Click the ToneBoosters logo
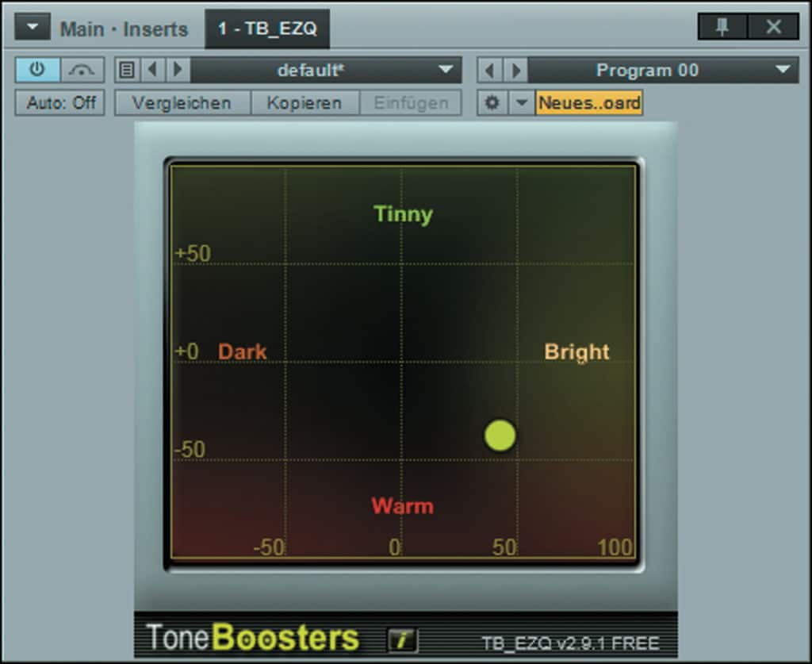 (x=252, y=637)
